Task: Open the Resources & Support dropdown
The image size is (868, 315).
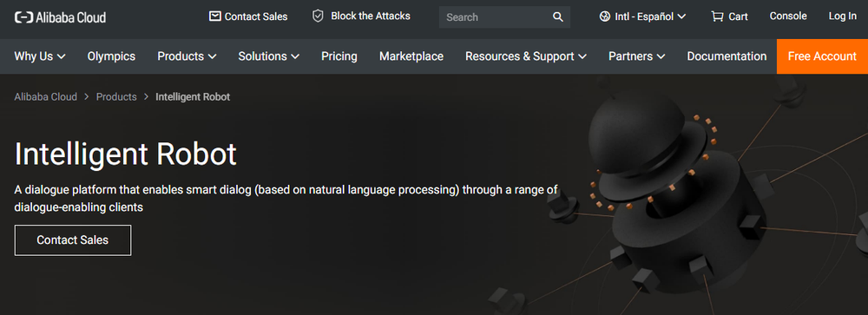Action: (x=525, y=56)
